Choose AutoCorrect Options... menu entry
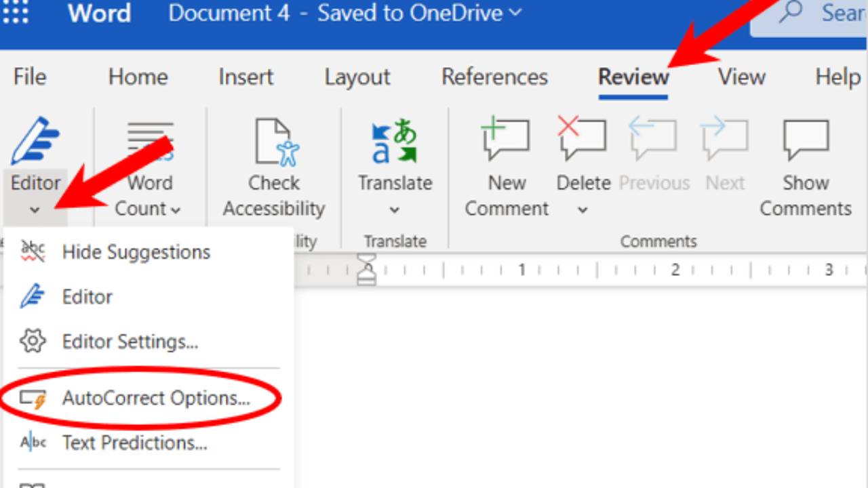The height and width of the screenshot is (488, 868). tap(149, 398)
